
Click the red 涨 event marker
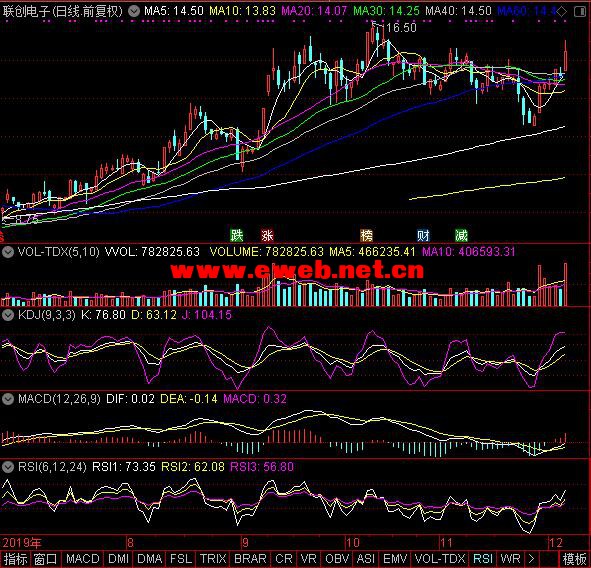[267, 236]
